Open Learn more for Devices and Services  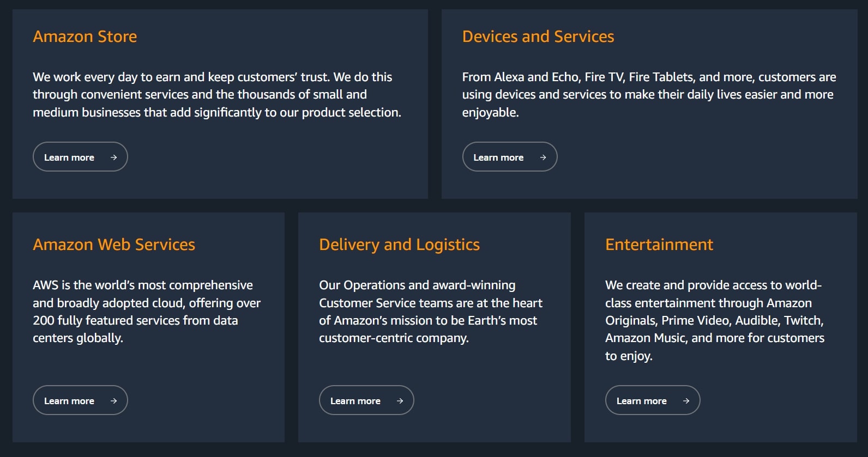(510, 157)
